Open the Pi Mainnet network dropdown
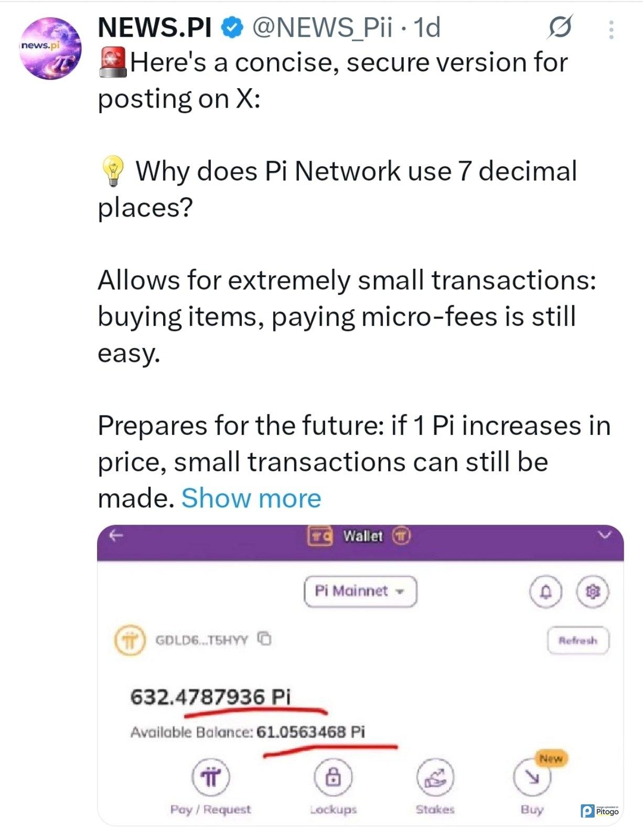Viewport: 643px width, 840px height. [x=360, y=591]
